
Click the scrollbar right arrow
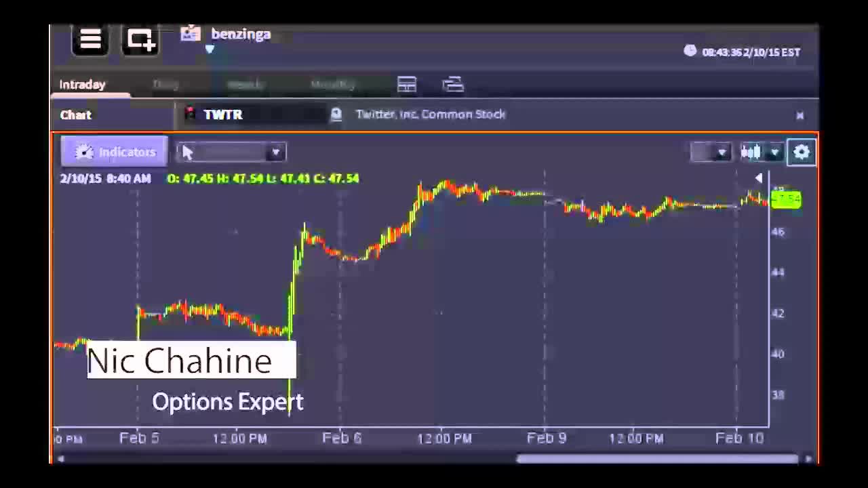(x=808, y=459)
